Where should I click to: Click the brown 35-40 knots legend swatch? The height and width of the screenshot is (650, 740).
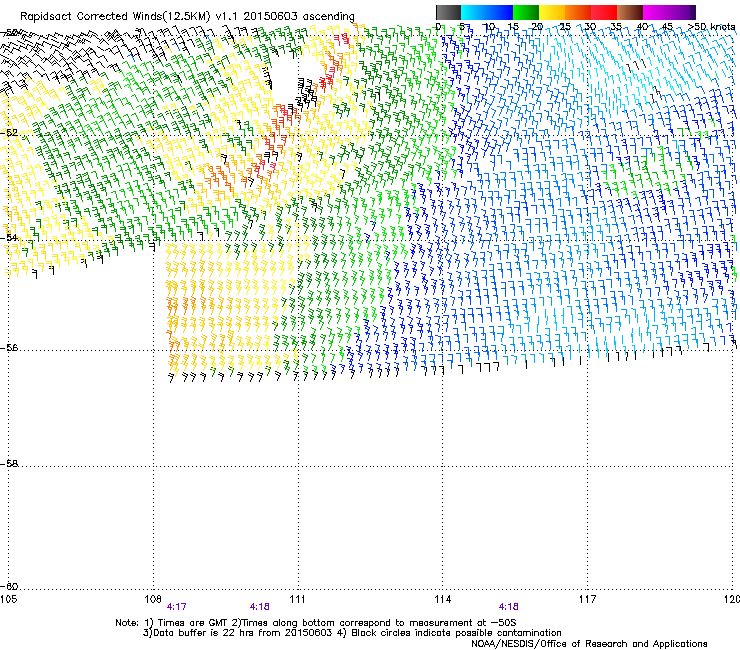coord(630,12)
